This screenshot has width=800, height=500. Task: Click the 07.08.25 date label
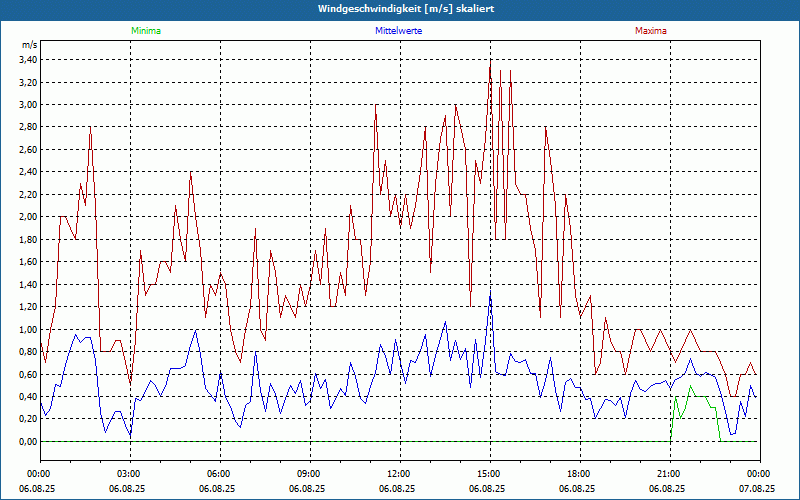(757, 488)
